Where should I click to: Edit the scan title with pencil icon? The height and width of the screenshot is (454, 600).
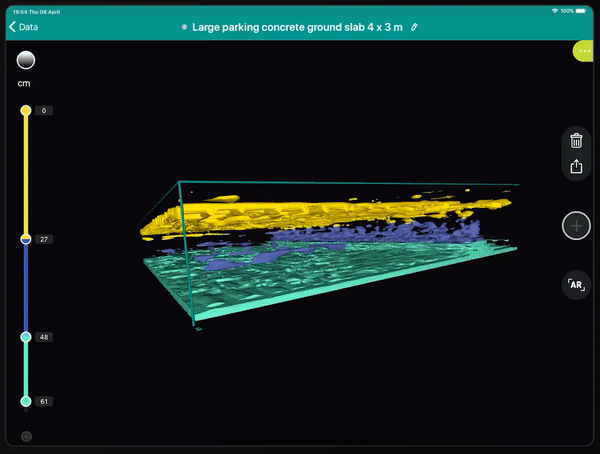pyautogui.click(x=414, y=27)
